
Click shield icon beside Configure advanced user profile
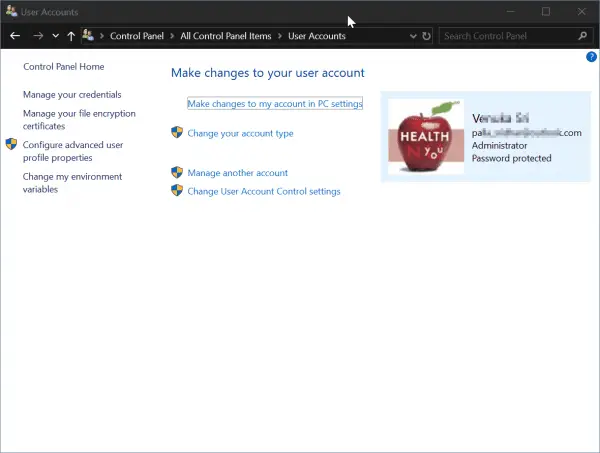[11, 144]
